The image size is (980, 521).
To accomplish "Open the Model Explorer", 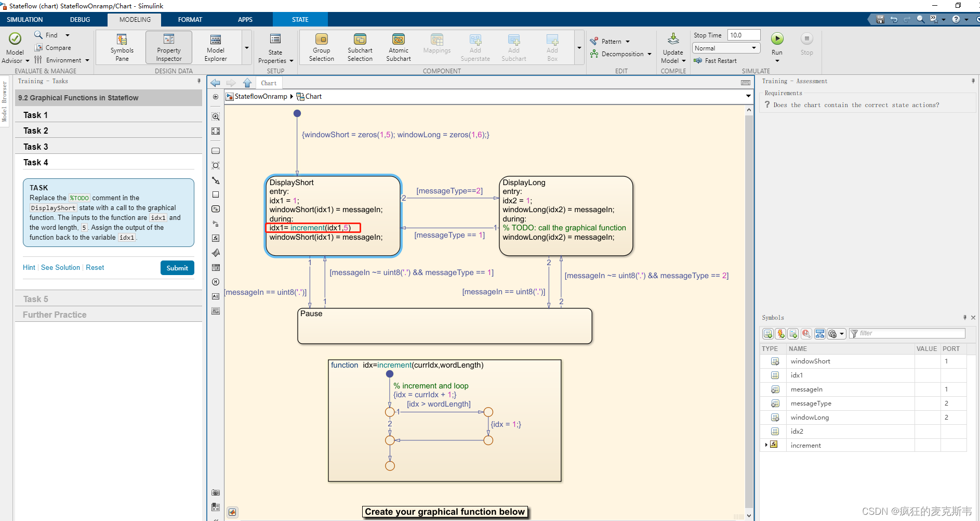I will point(215,47).
